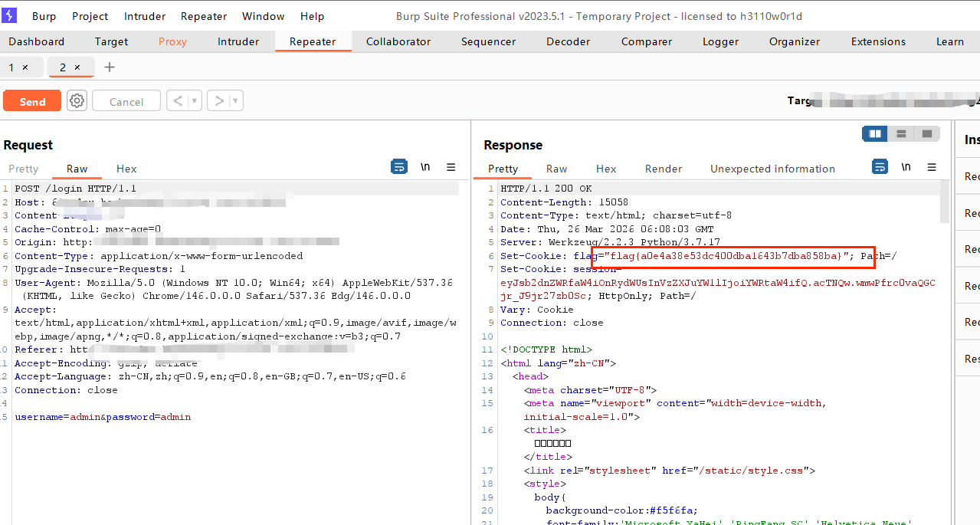Switch to the Logger tab
The height and width of the screenshot is (525, 980).
point(721,41)
